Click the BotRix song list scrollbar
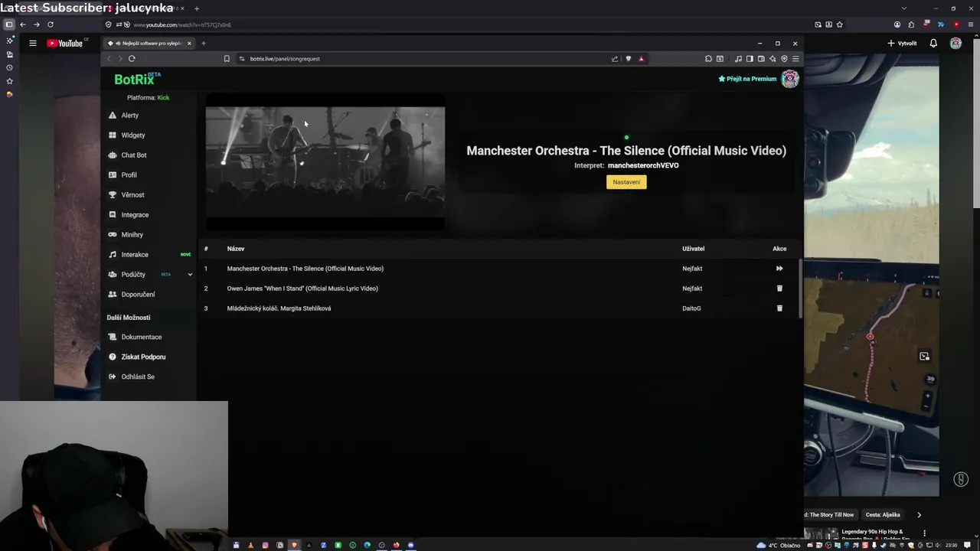The width and height of the screenshot is (980, 551). (802, 289)
